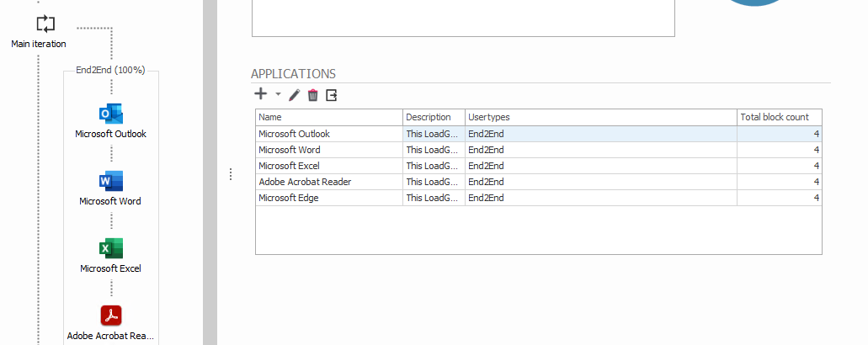Open the dropdown arrow beside add icon
The image size is (868, 345).
pos(278,95)
